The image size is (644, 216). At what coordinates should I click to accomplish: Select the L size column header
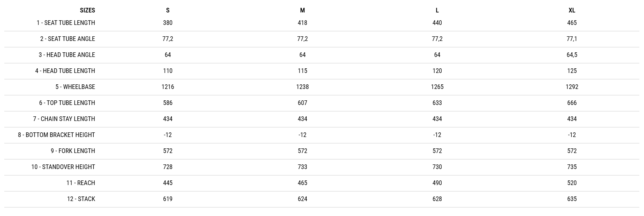(x=437, y=10)
